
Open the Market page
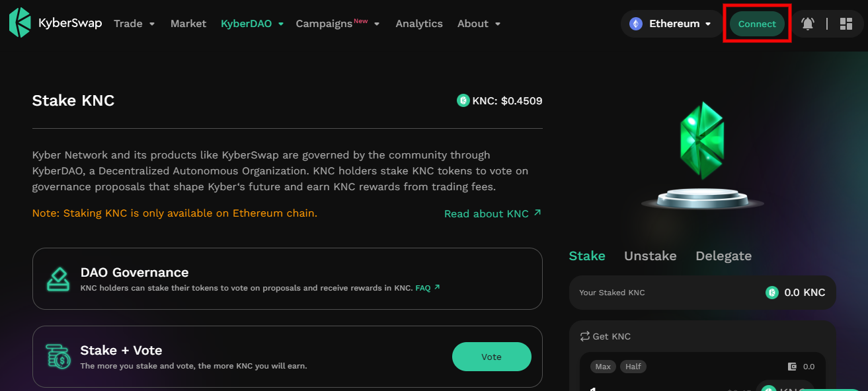pyautogui.click(x=188, y=24)
